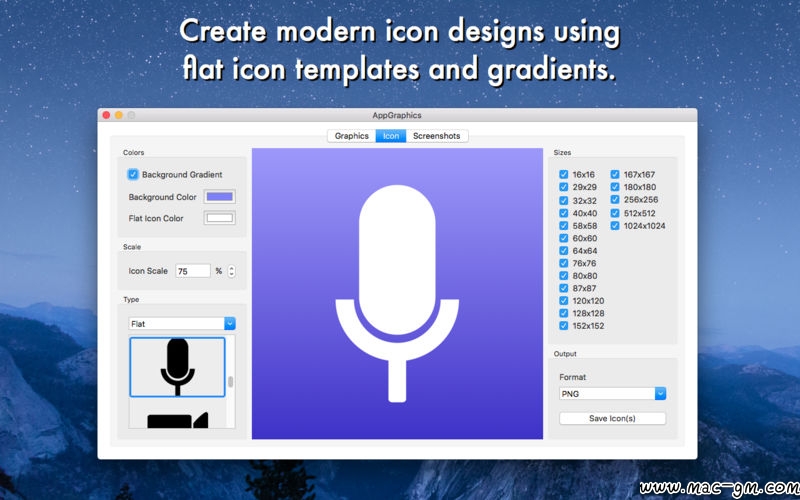
Task: Switch to the Graphics tab
Action: click(x=352, y=136)
